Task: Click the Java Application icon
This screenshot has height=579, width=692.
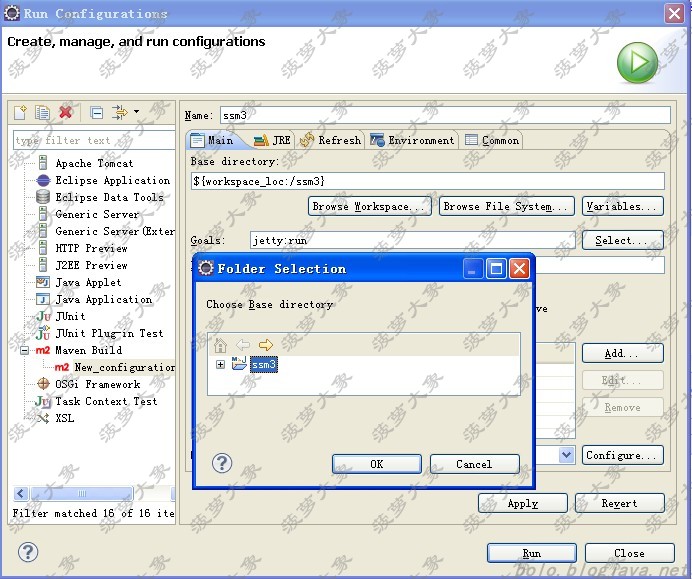Action: click(x=43, y=299)
